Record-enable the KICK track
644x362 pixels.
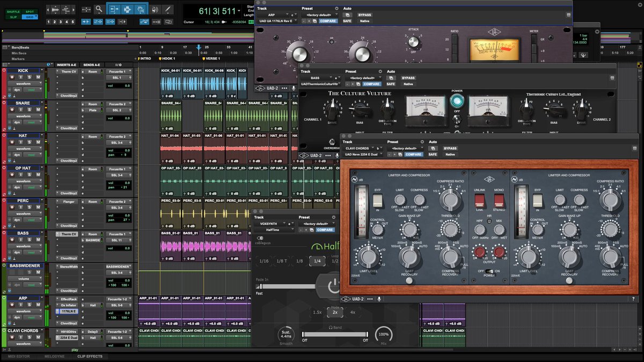pos(12,77)
